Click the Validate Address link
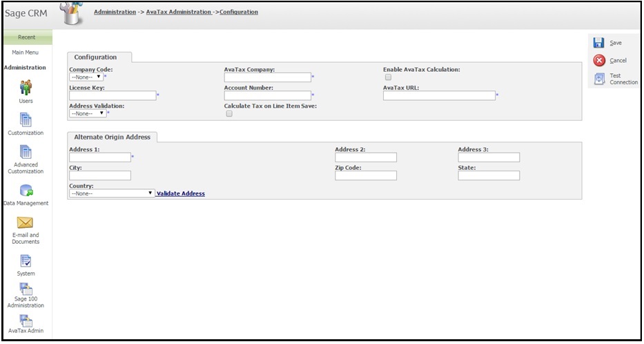The width and height of the screenshot is (644, 344). click(181, 193)
